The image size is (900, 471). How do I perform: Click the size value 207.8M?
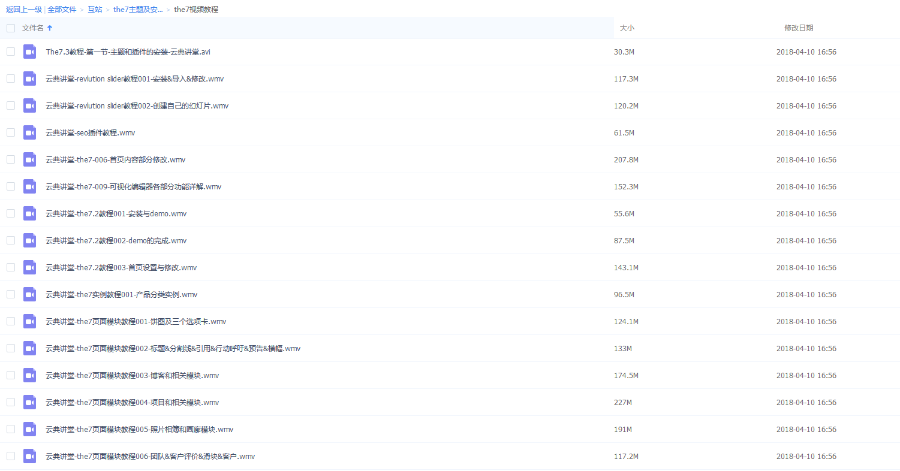626,159
